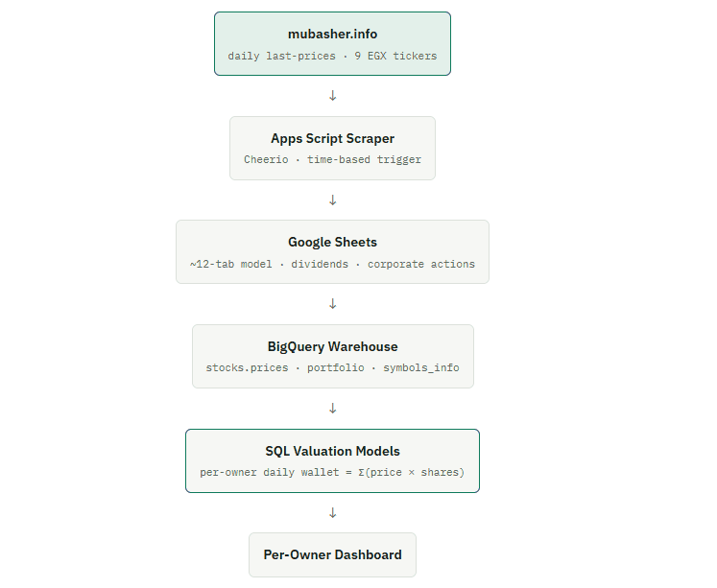Click the BigQuery Warehouse box
The image size is (717, 588).
pyautogui.click(x=333, y=357)
